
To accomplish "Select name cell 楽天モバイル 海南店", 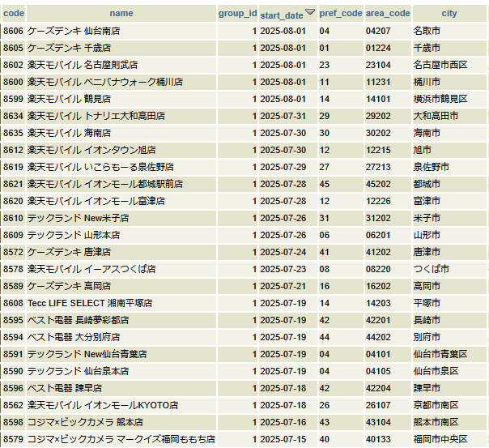I will pyautogui.click(x=121, y=133).
